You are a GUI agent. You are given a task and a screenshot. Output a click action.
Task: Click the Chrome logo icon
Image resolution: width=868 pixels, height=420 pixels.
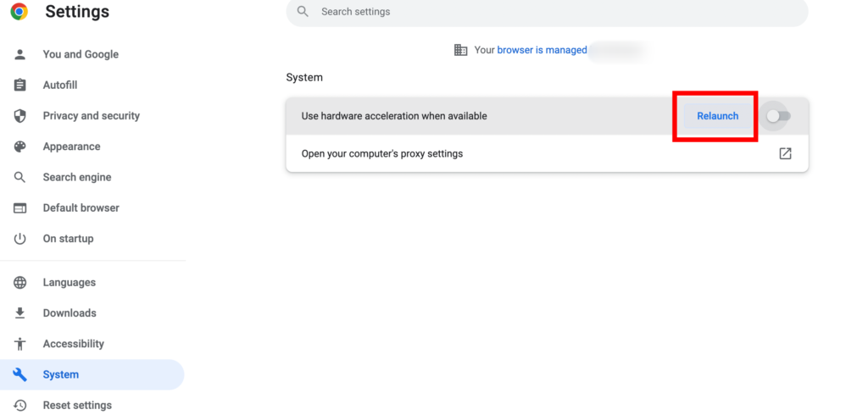point(19,12)
